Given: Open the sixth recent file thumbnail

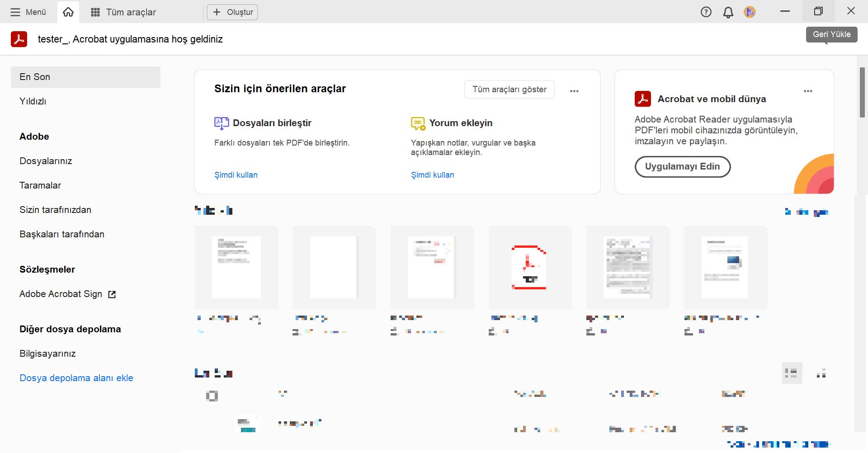Looking at the screenshot, I should (726, 267).
